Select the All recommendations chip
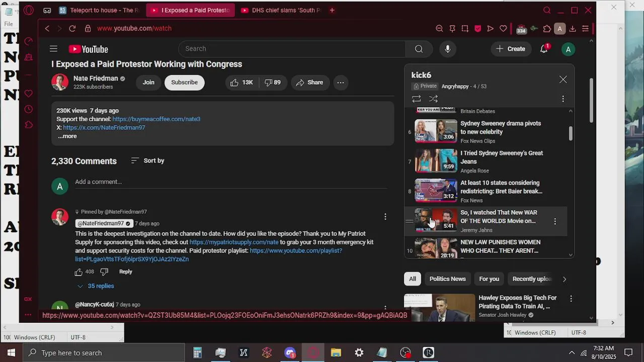This screenshot has height=362, width=644. pyautogui.click(x=413, y=279)
